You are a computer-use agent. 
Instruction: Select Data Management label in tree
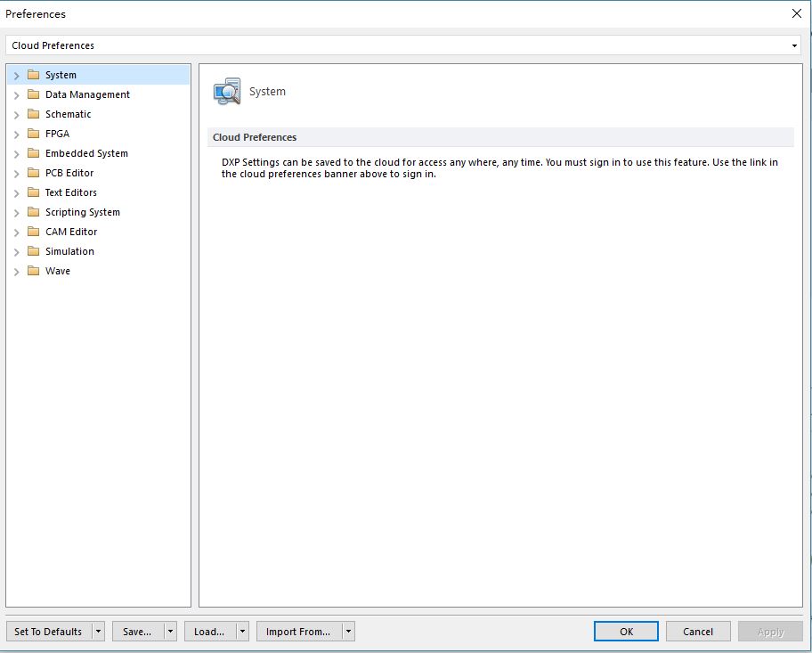point(87,94)
